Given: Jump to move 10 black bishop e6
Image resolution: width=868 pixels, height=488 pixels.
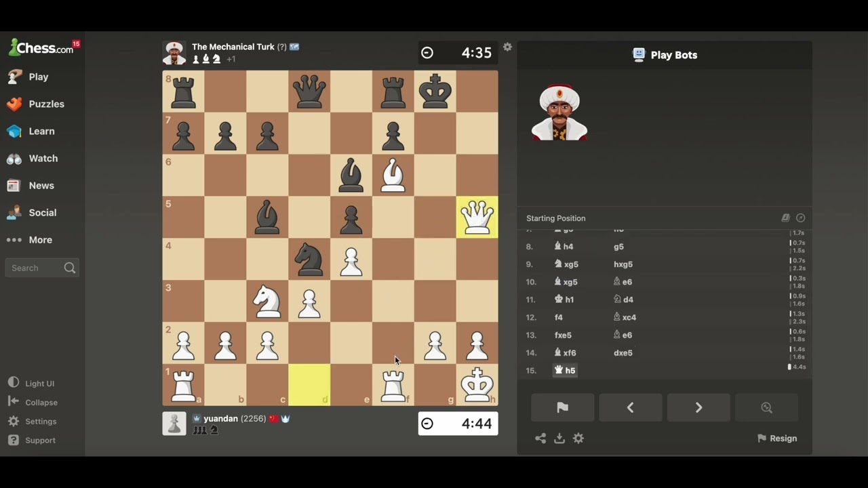Looking at the screenshot, I should pos(623,282).
